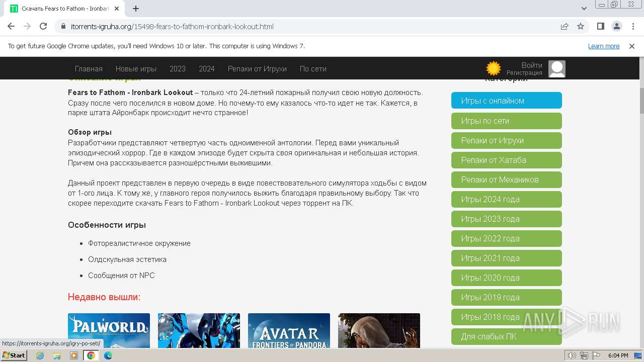Open Репаки от Игрухи in top menu
The height and width of the screenshot is (362, 644).
(x=257, y=69)
